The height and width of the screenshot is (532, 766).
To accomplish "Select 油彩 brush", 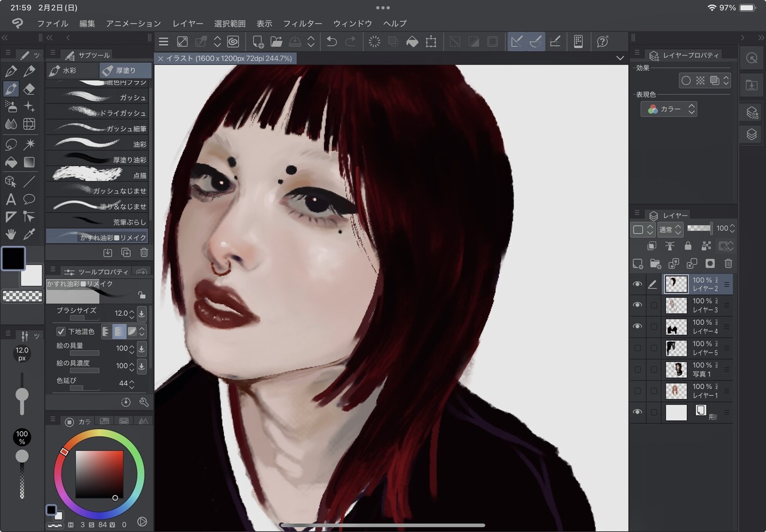I will [x=97, y=144].
